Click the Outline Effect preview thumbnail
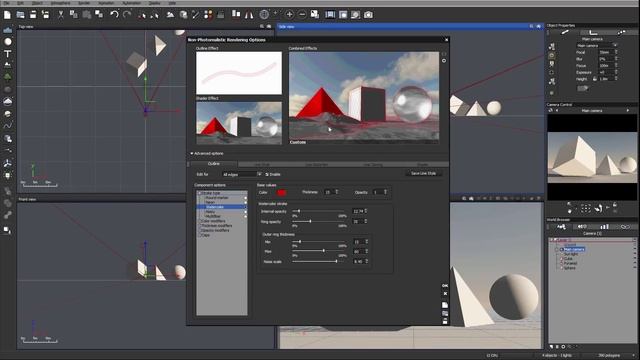The image size is (640, 360). coord(239,73)
